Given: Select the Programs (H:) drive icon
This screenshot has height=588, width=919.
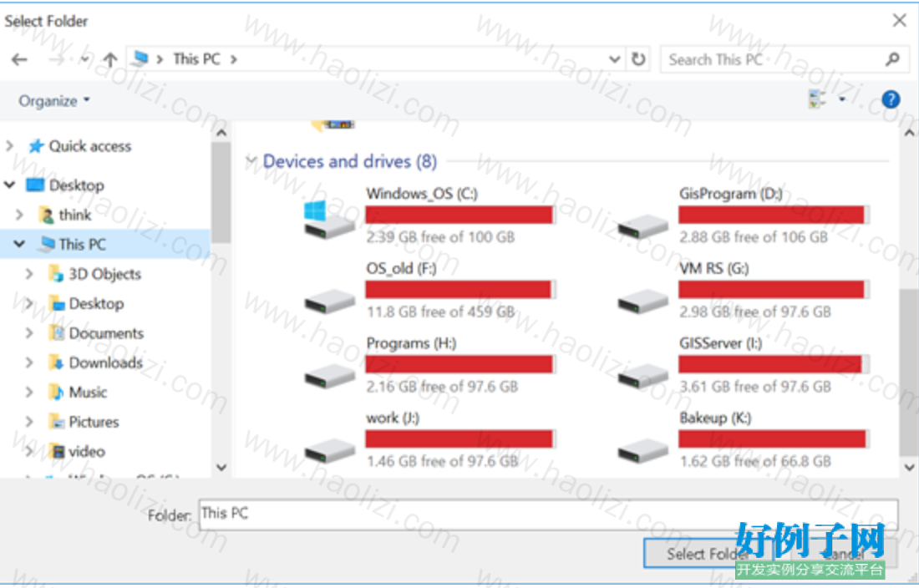Looking at the screenshot, I should [x=329, y=375].
